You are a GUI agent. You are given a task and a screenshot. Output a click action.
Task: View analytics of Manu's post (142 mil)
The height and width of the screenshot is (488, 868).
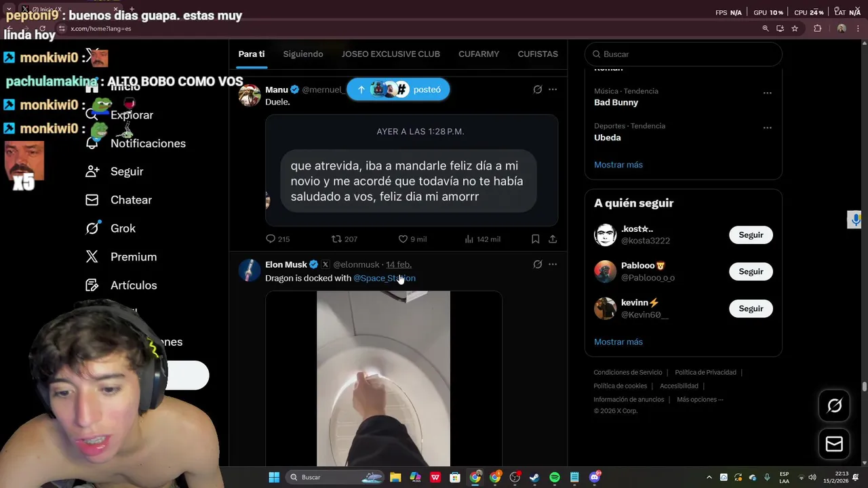(482, 239)
